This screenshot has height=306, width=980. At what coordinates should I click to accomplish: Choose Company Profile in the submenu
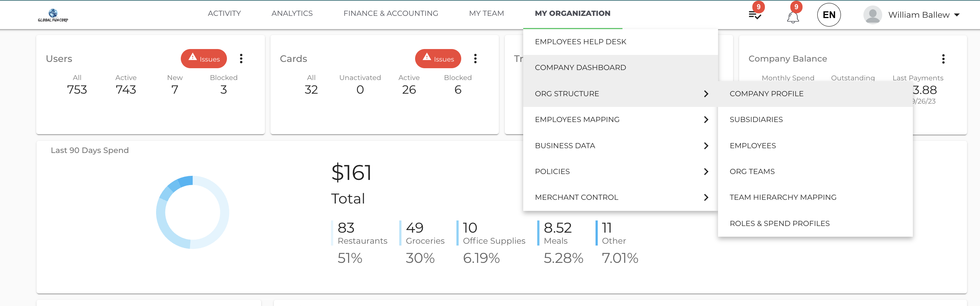point(815,94)
